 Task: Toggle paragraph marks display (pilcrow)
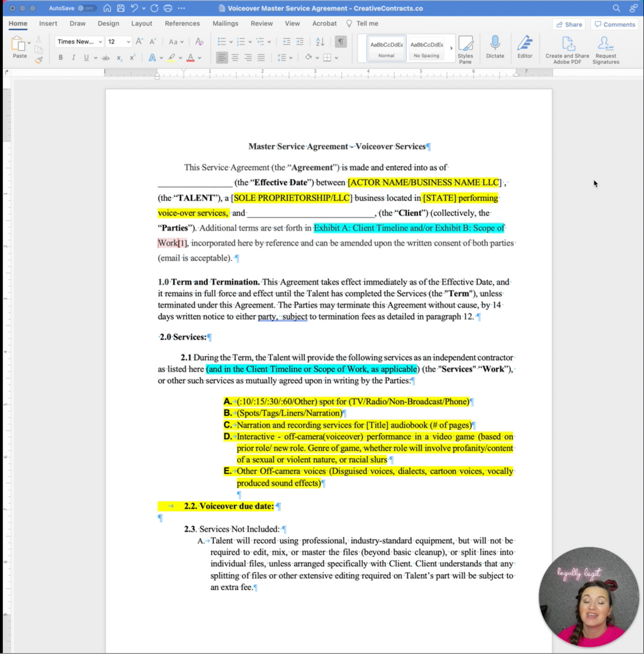[x=340, y=41]
